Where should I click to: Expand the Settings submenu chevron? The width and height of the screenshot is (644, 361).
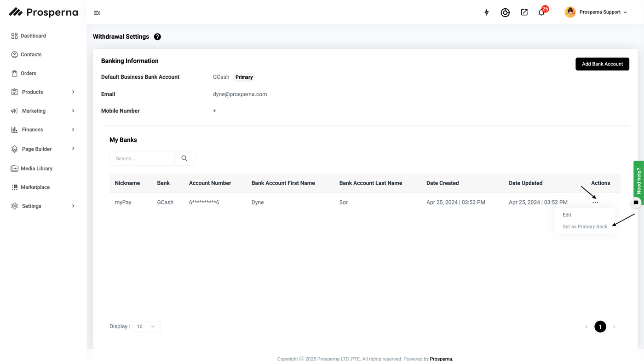(x=73, y=206)
